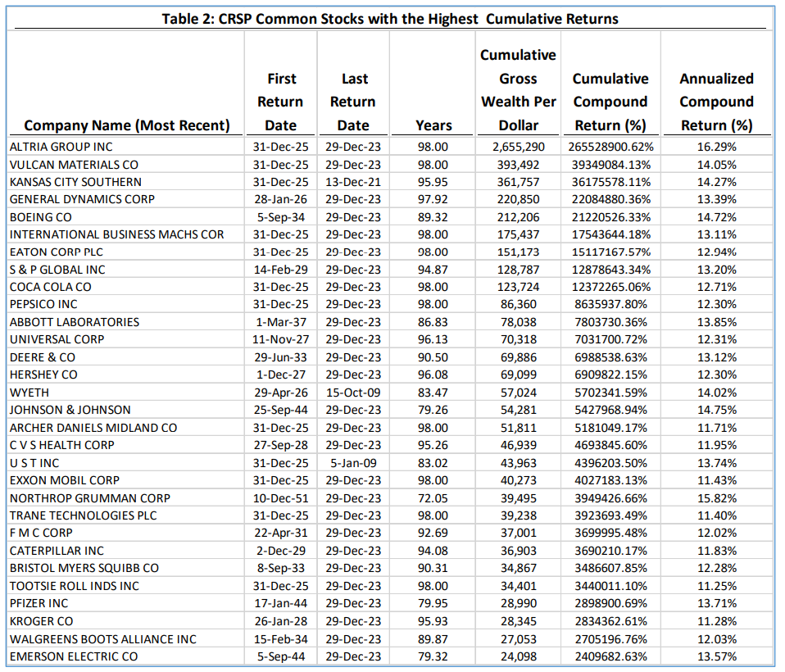The image size is (785, 672).
Task: Click Northrop Grumman's annualized return 15.82%
Action: pyautogui.click(x=716, y=498)
